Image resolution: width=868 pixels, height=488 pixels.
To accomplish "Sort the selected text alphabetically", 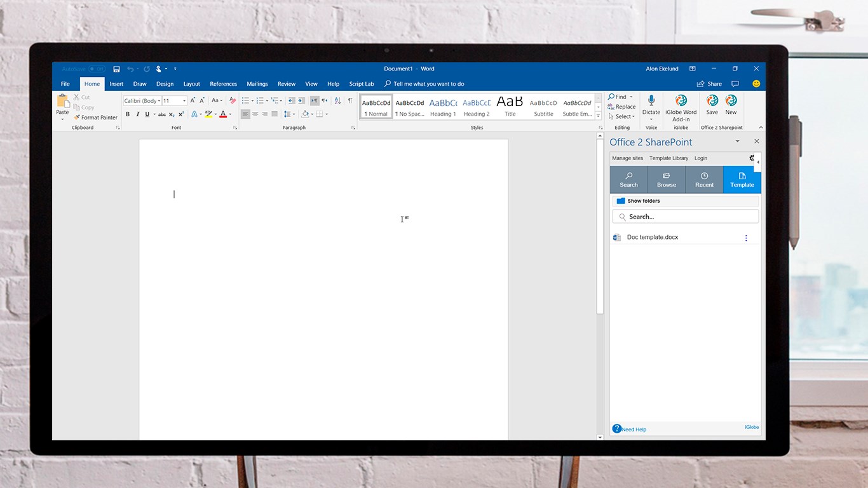I will (337, 100).
